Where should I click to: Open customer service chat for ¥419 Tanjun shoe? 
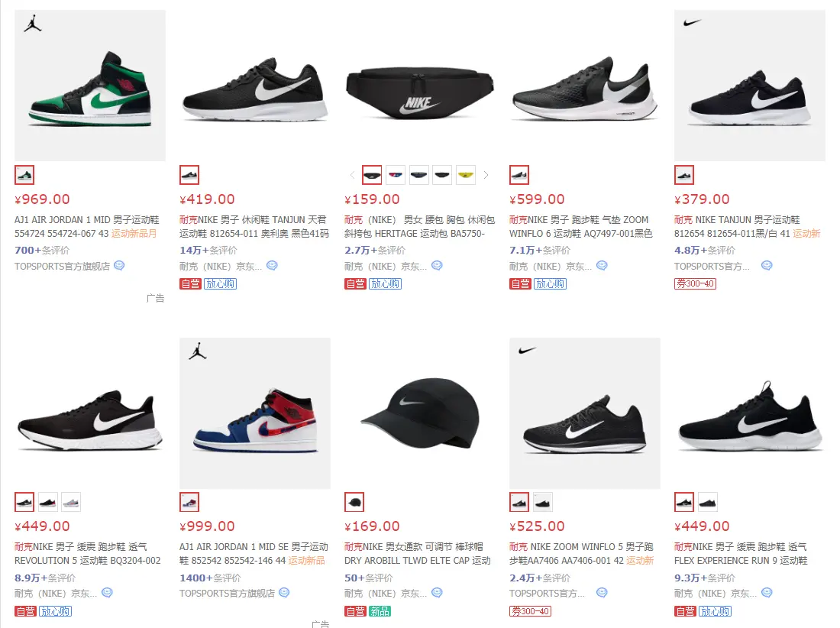pyautogui.click(x=272, y=265)
